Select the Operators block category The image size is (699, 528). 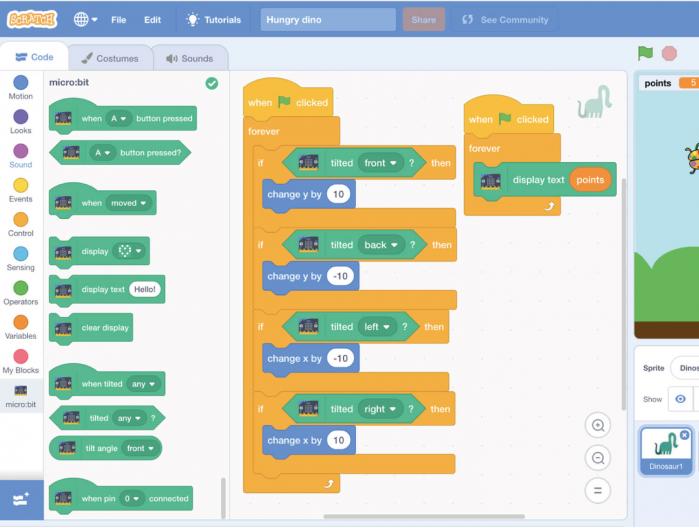coord(21,293)
